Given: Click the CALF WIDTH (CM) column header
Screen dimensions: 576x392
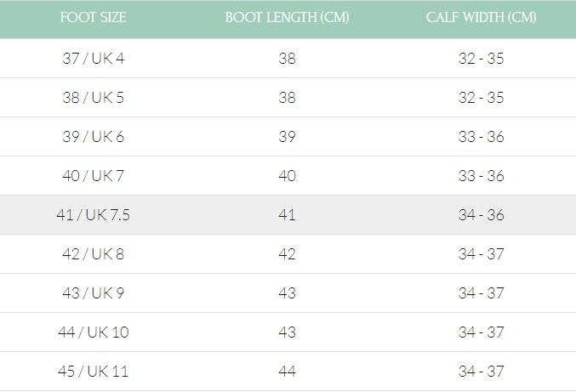Looking at the screenshot, I should (x=481, y=18).
